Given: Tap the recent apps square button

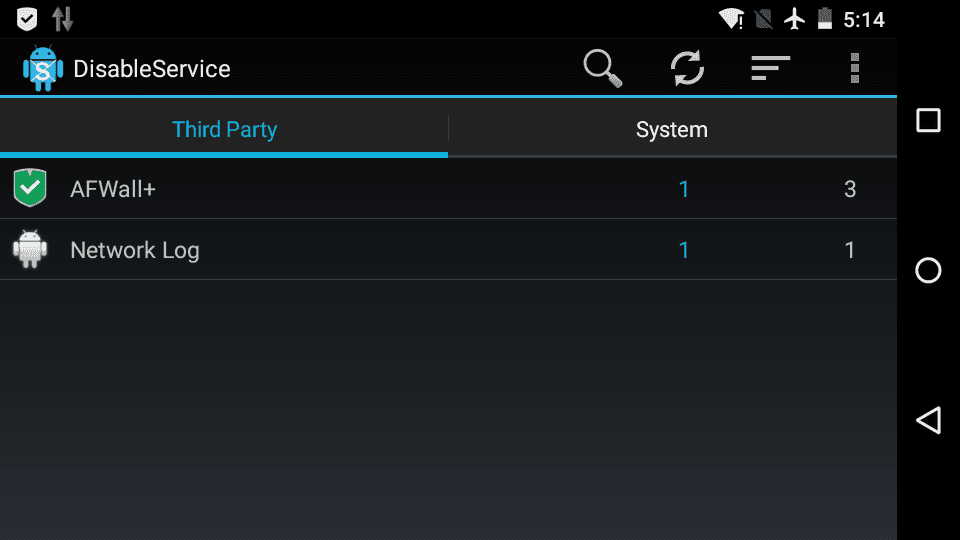Looking at the screenshot, I should click(x=928, y=120).
